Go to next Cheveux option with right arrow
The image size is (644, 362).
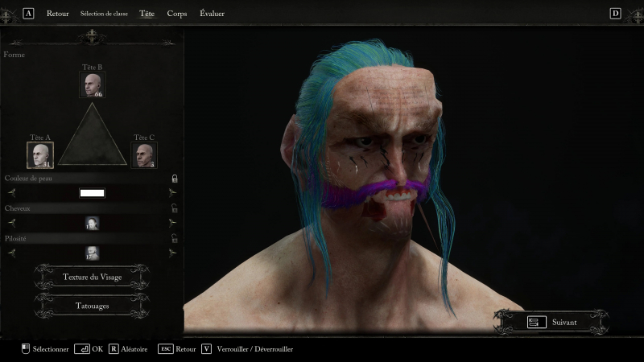(172, 223)
